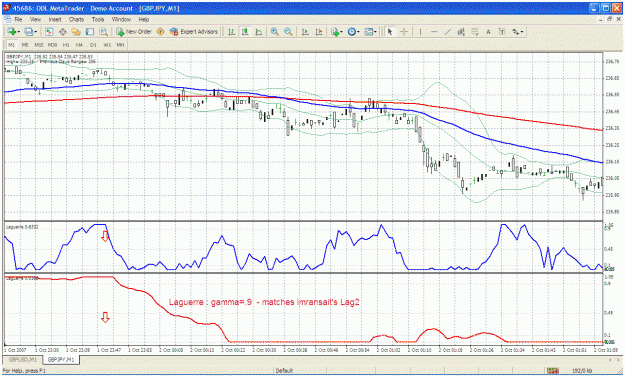Switch to the W1 timeframe
The height and width of the screenshot is (377, 625).
[107, 45]
